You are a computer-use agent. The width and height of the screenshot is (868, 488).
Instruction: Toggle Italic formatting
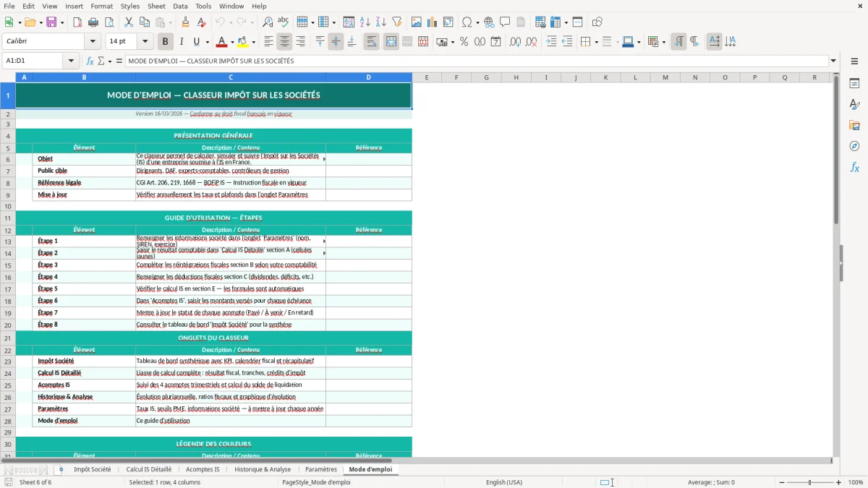181,42
